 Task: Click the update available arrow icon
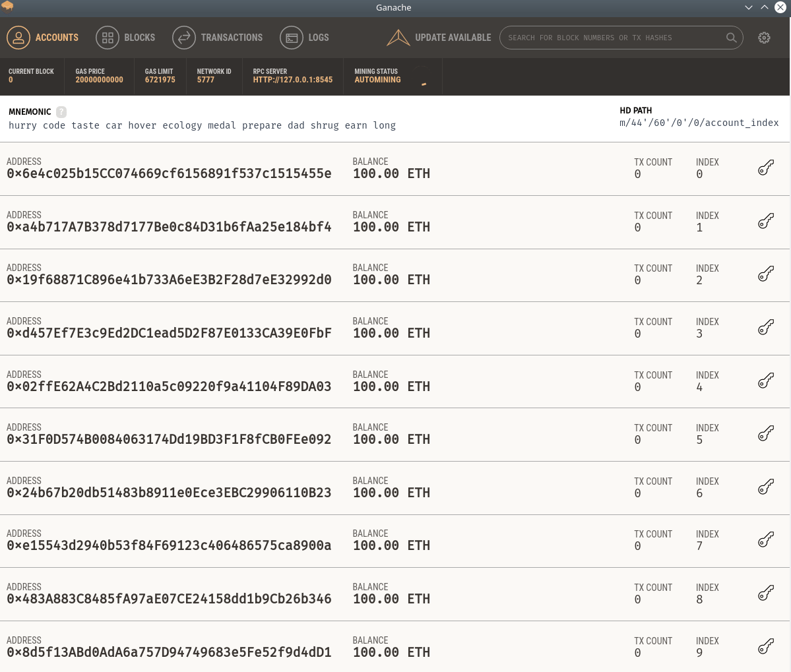[x=398, y=38]
